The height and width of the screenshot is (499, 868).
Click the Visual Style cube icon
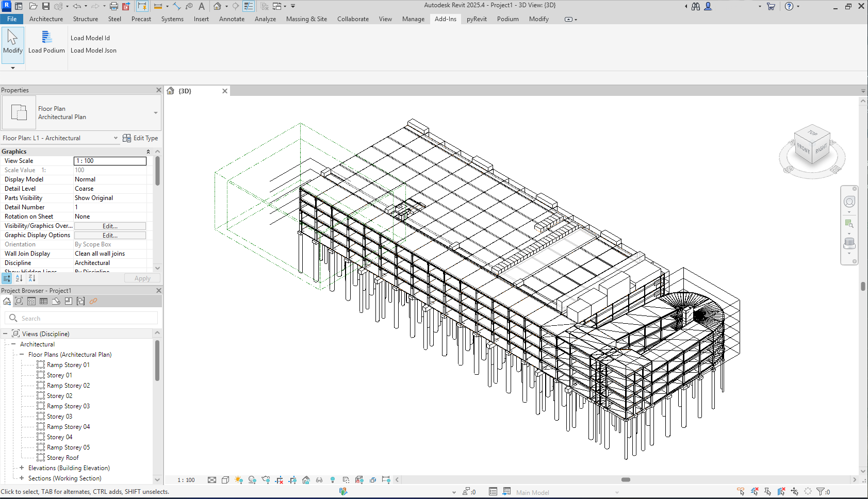(225, 480)
